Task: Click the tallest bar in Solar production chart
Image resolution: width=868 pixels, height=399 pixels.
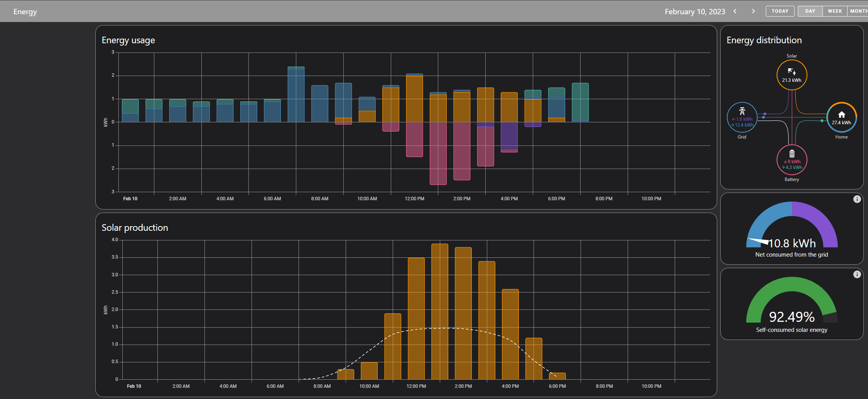Action: pyautogui.click(x=439, y=309)
